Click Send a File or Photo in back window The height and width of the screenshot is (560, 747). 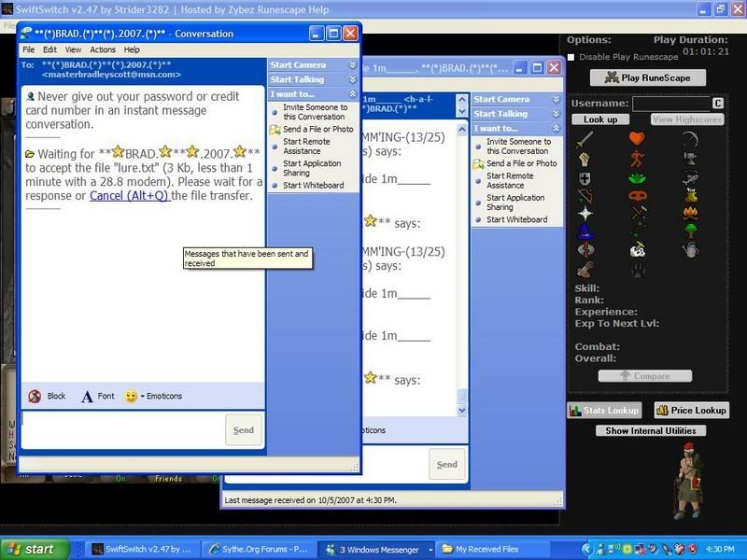516,164
